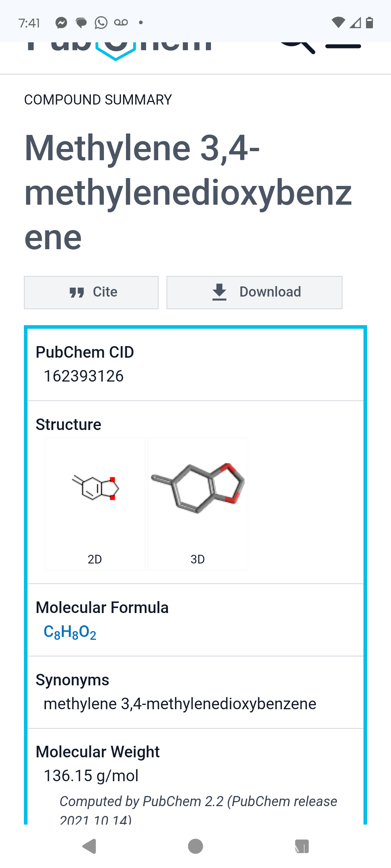Click the Download button

255,293
